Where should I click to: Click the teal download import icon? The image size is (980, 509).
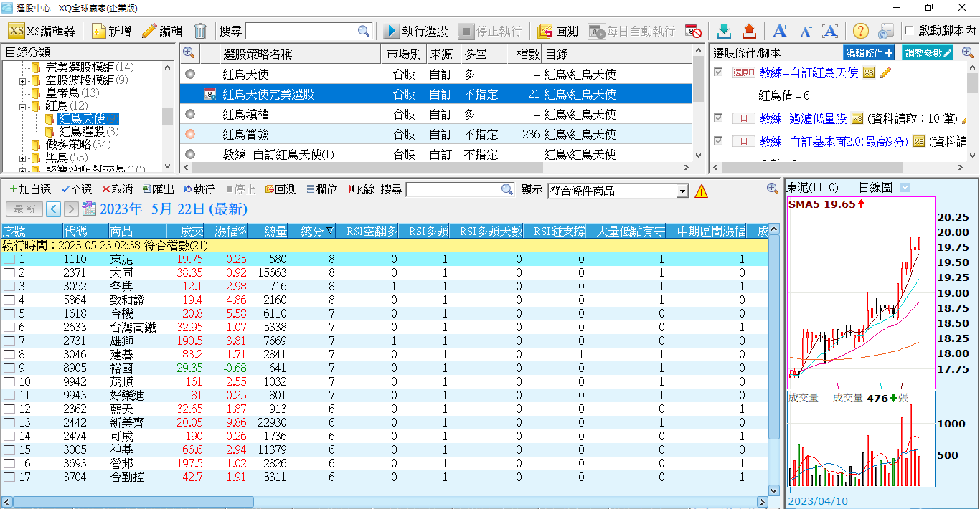point(725,32)
